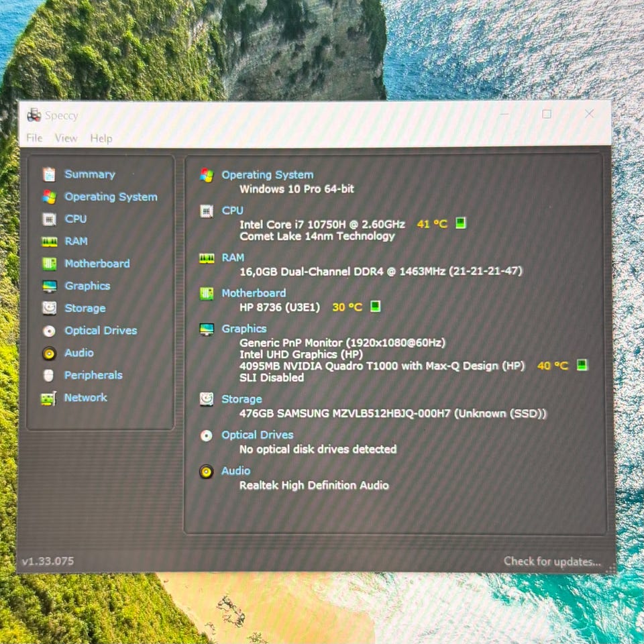644x644 pixels.
Task: Click CPU chip icon in summary panel
Action: tap(206, 211)
